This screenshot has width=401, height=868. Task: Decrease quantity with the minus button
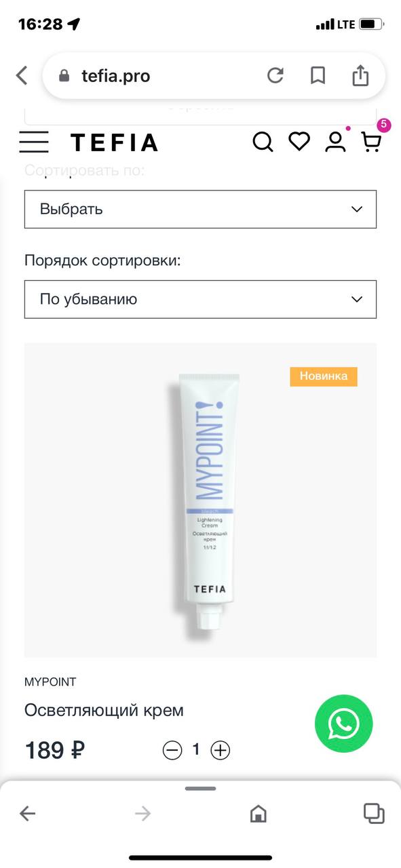173,750
